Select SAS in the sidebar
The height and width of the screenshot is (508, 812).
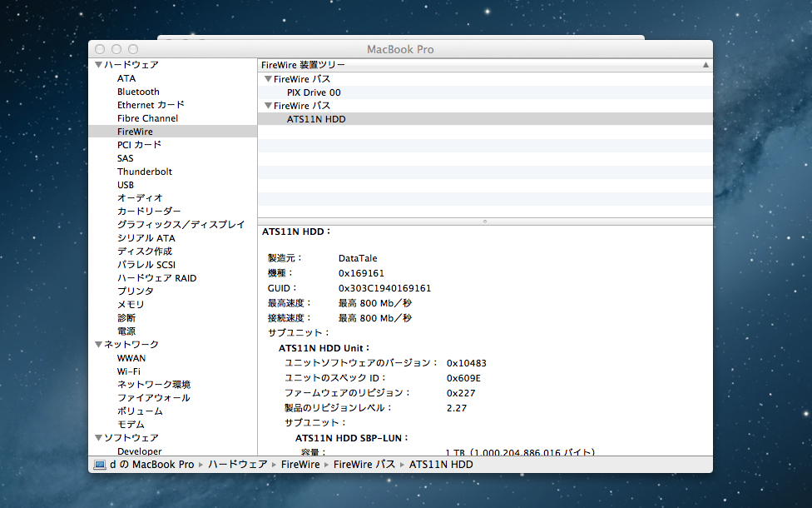point(126,158)
